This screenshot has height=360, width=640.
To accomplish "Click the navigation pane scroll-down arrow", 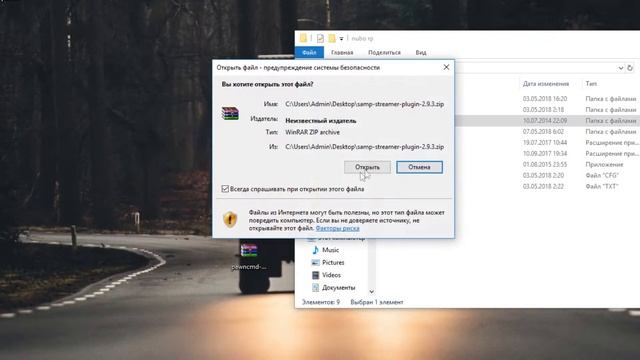I will [x=371, y=291].
